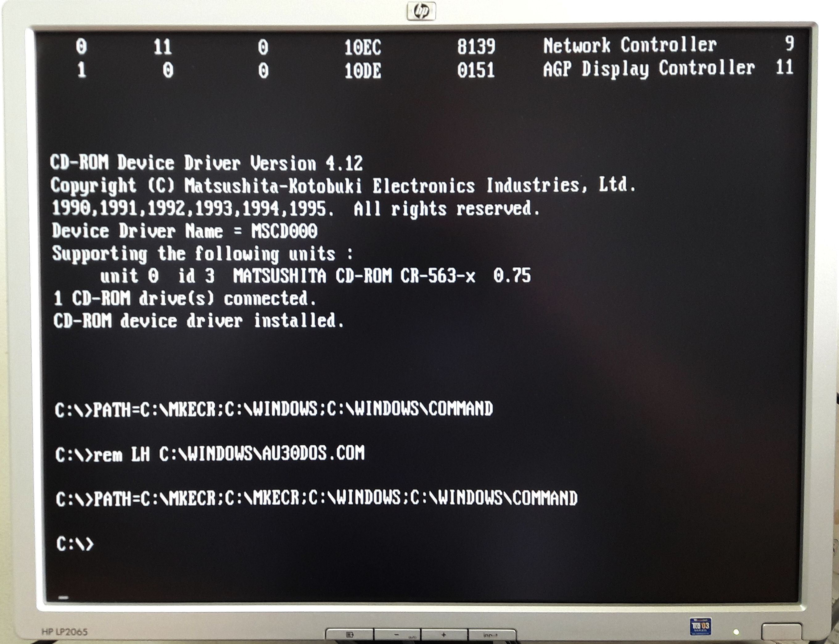Click 'CD-ROM Device Driver Version 4.12' line
The width and height of the screenshot is (839, 644).
tap(206, 163)
